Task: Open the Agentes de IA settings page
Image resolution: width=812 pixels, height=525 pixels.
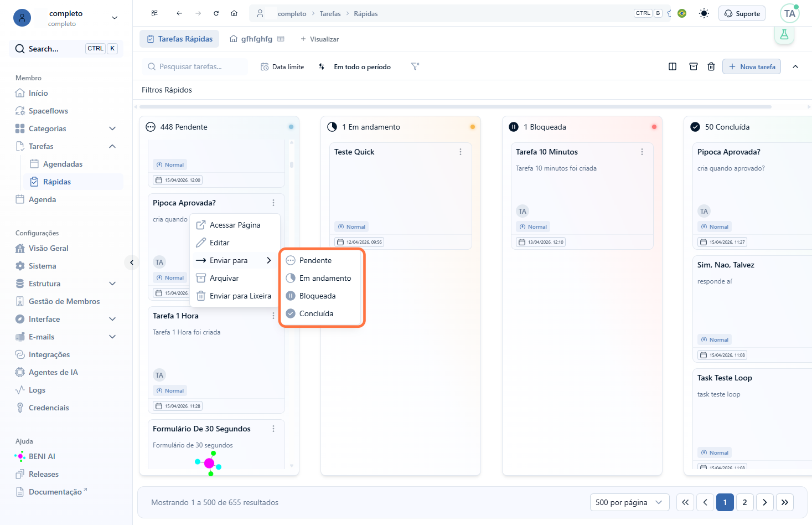Action: click(x=53, y=372)
